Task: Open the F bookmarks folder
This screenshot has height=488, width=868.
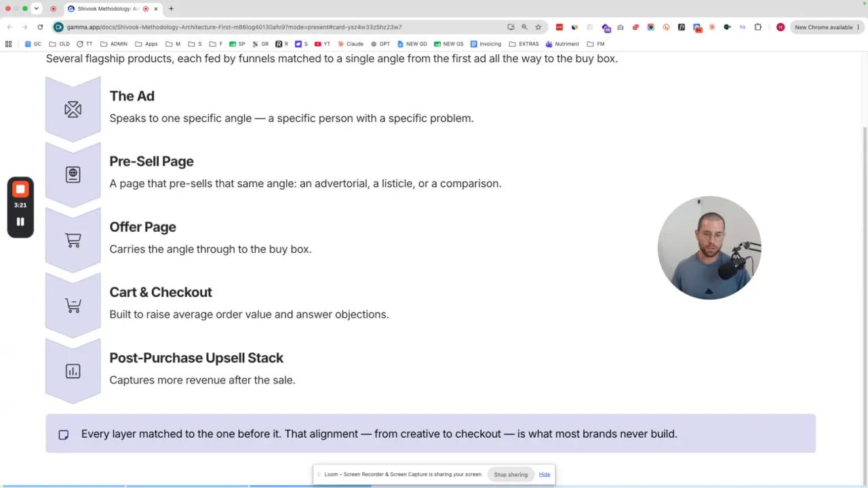Action: 216,44
